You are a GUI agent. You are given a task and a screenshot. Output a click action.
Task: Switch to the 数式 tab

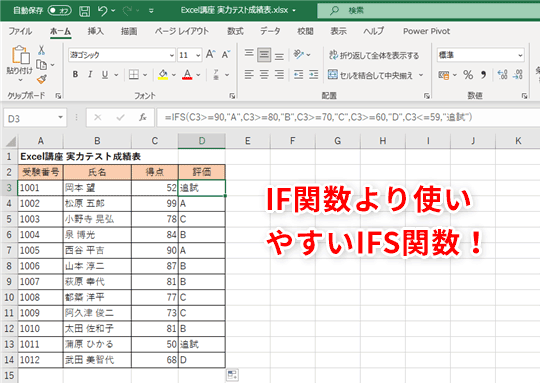(235, 31)
